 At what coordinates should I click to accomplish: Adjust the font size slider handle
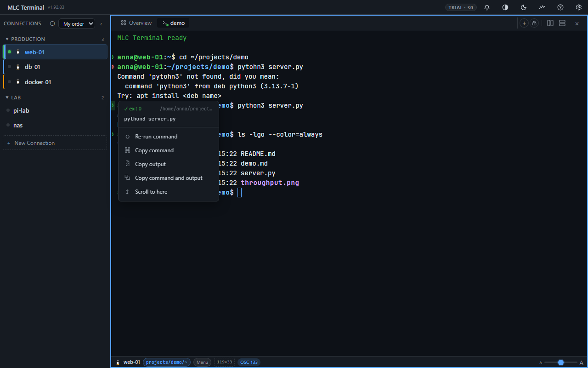(x=561, y=362)
